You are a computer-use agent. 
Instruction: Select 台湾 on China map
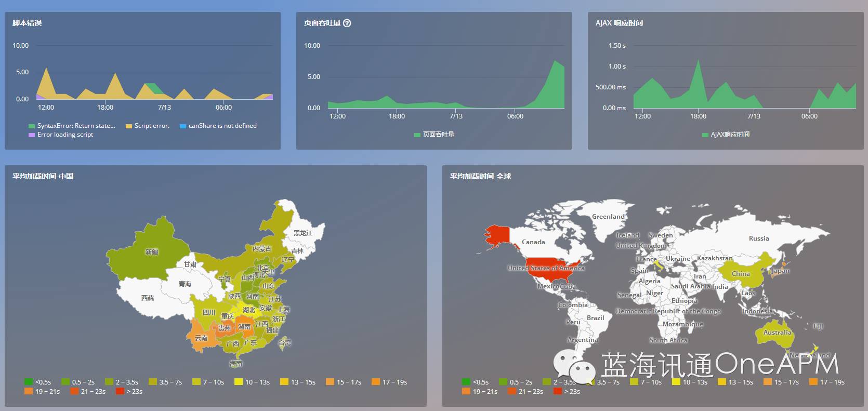click(x=284, y=343)
